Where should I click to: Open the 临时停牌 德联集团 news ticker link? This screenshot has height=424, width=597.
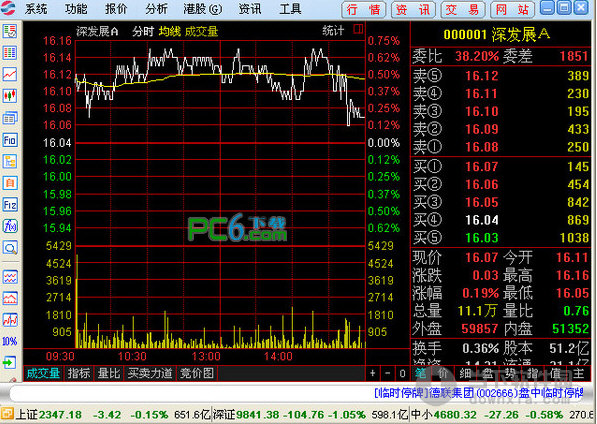click(479, 393)
